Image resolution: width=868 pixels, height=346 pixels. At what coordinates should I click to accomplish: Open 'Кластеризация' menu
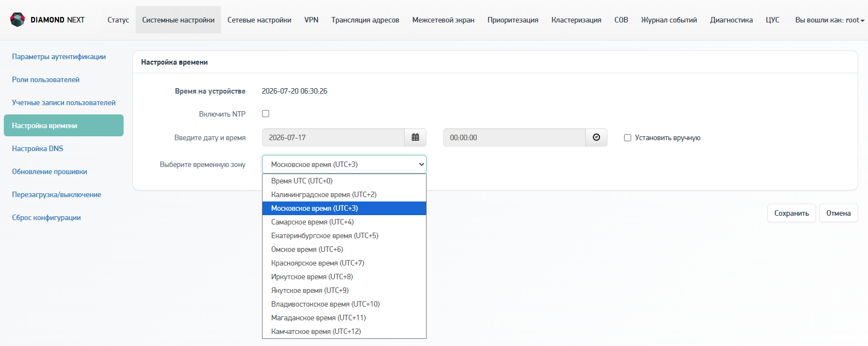(x=576, y=20)
